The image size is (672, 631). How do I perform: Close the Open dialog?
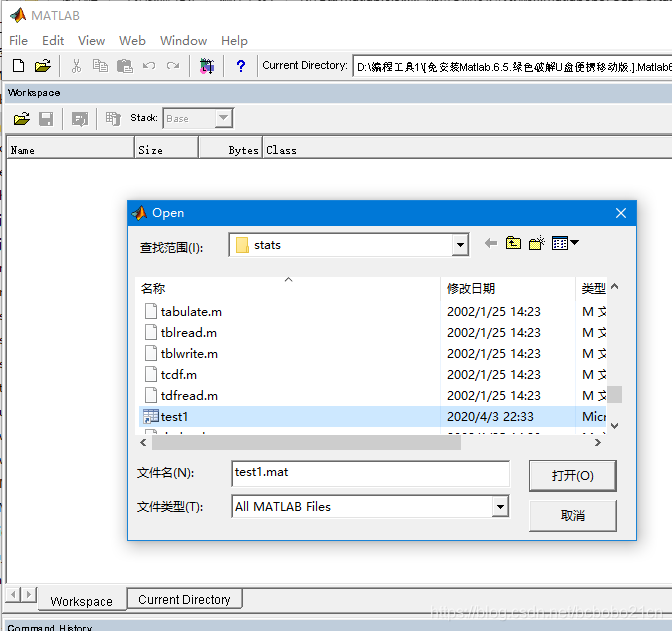621,213
